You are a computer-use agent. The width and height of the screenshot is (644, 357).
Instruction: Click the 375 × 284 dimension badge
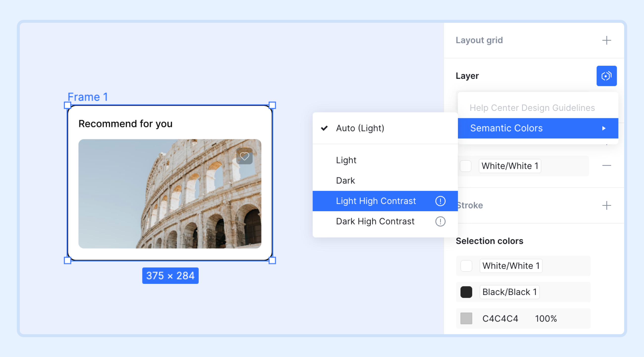pos(170,276)
